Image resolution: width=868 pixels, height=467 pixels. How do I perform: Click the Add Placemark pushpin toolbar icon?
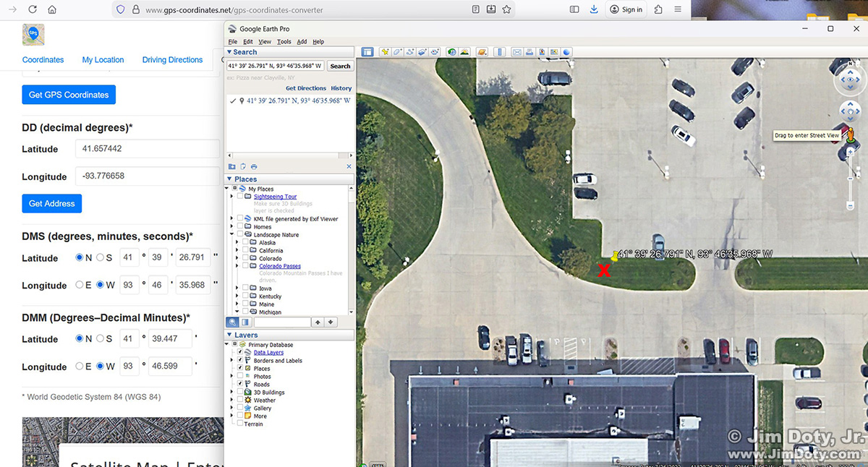point(386,52)
